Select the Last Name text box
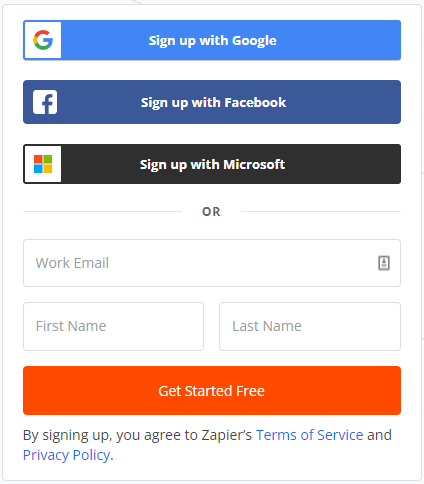The height and width of the screenshot is (484, 424). (310, 326)
